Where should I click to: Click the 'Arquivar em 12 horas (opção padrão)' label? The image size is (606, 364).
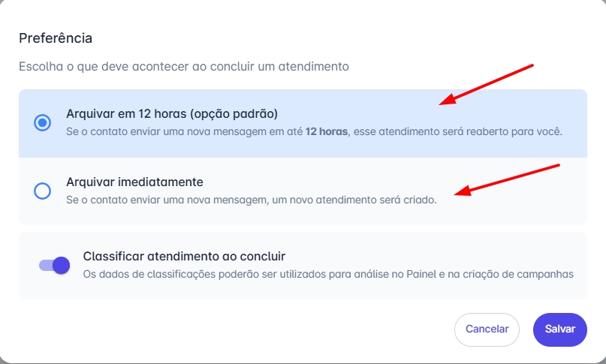coord(172,114)
